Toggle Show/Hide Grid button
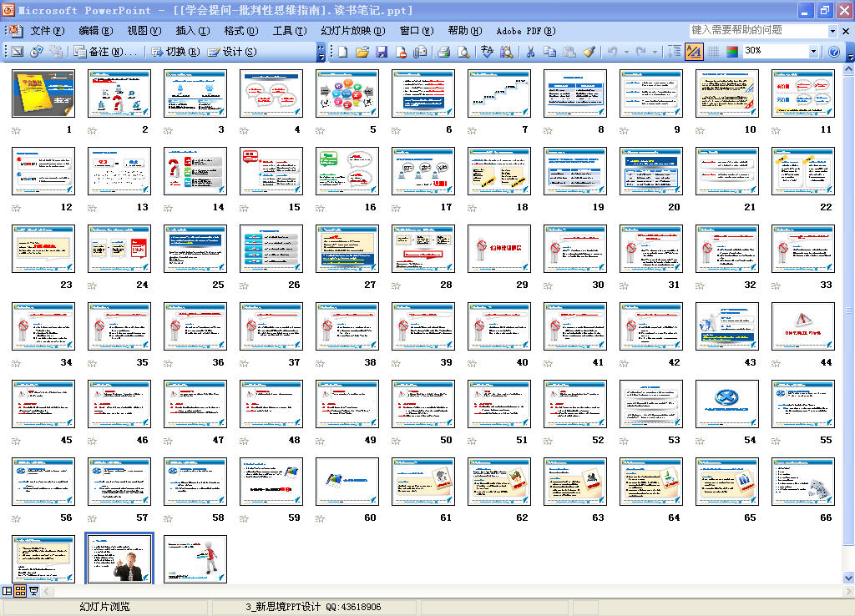 point(713,51)
